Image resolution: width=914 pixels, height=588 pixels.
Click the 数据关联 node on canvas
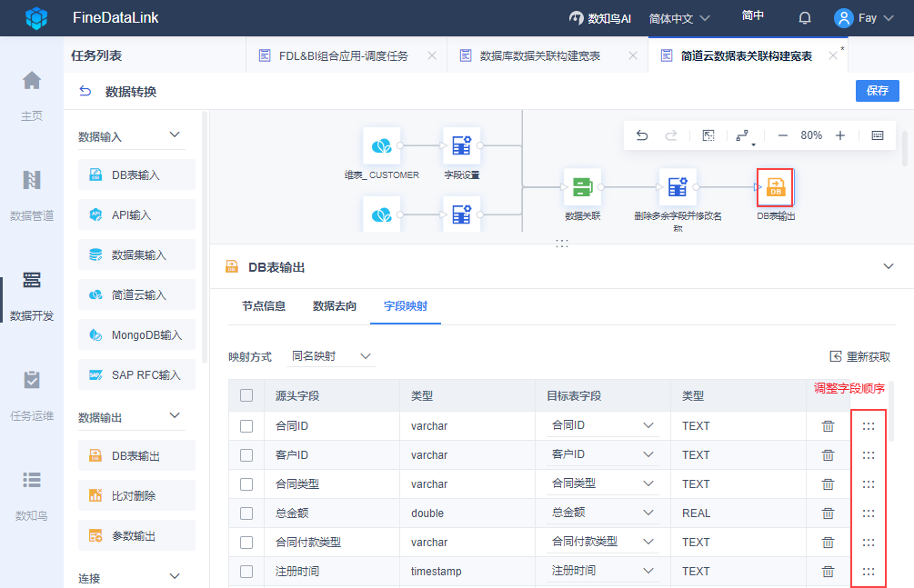tap(581, 187)
